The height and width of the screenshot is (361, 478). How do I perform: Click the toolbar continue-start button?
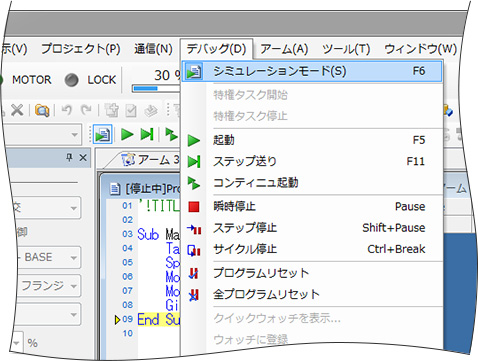point(171,135)
